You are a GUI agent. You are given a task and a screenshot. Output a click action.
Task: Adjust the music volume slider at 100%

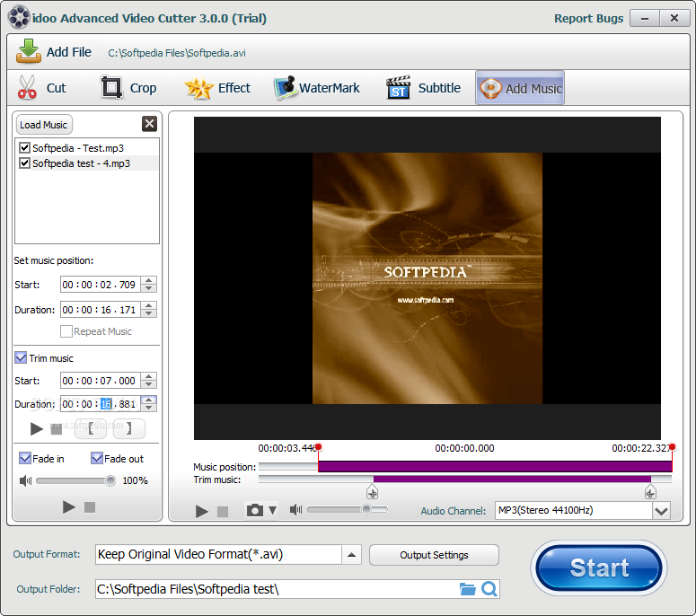[110, 480]
